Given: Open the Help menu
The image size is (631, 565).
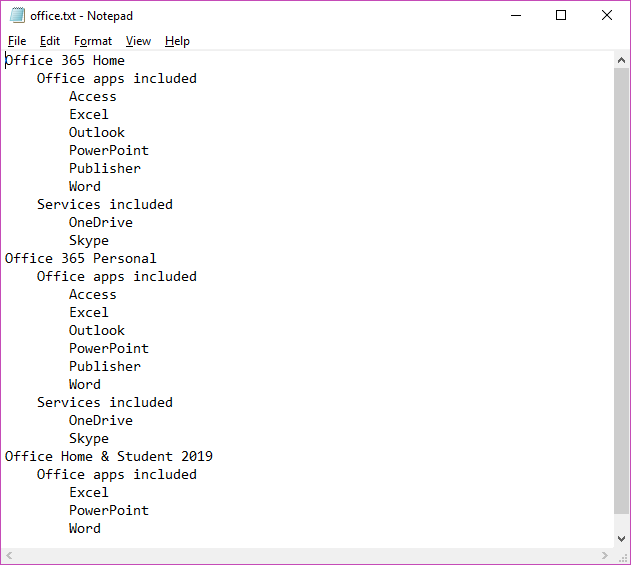Looking at the screenshot, I should [x=177, y=41].
